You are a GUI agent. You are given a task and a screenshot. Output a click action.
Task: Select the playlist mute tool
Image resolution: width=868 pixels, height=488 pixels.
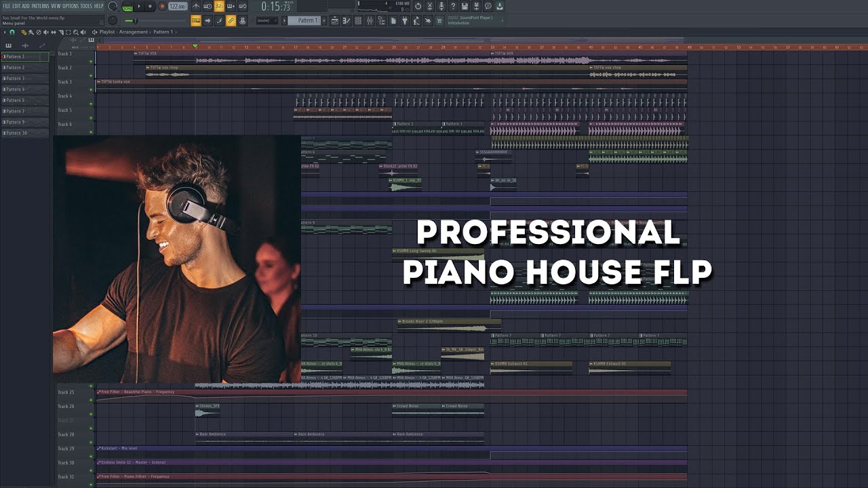pyautogui.click(x=46, y=32)
